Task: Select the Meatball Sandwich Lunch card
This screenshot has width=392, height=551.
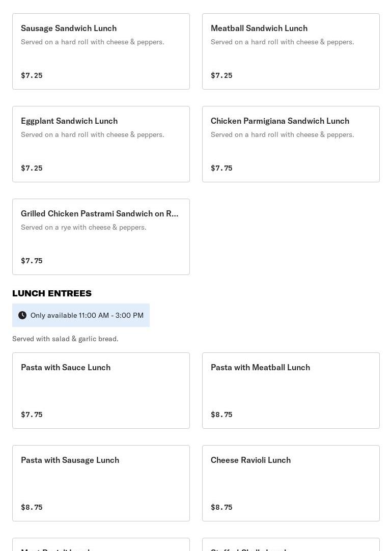Action: (x=291, y=51)
